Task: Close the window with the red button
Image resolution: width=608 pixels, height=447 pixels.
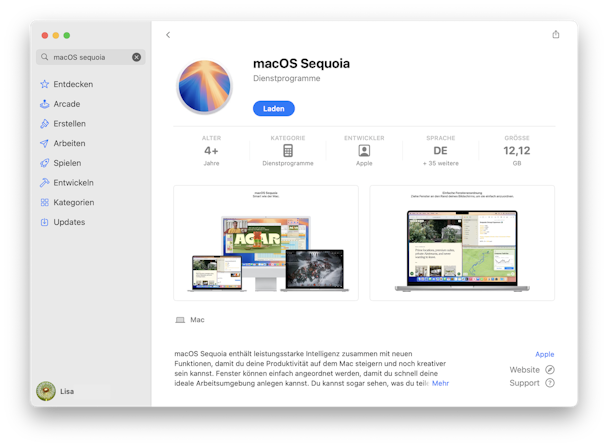Action: point(45,35)
